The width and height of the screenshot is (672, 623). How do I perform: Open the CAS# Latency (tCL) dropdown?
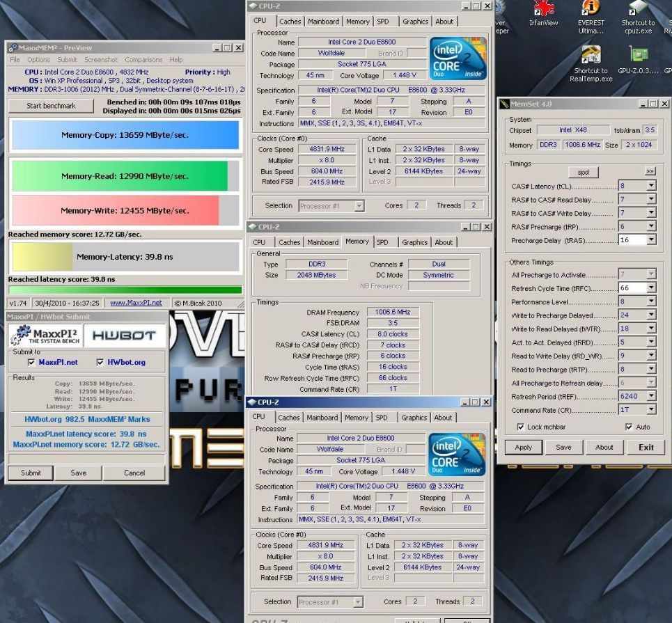(651, 186)
